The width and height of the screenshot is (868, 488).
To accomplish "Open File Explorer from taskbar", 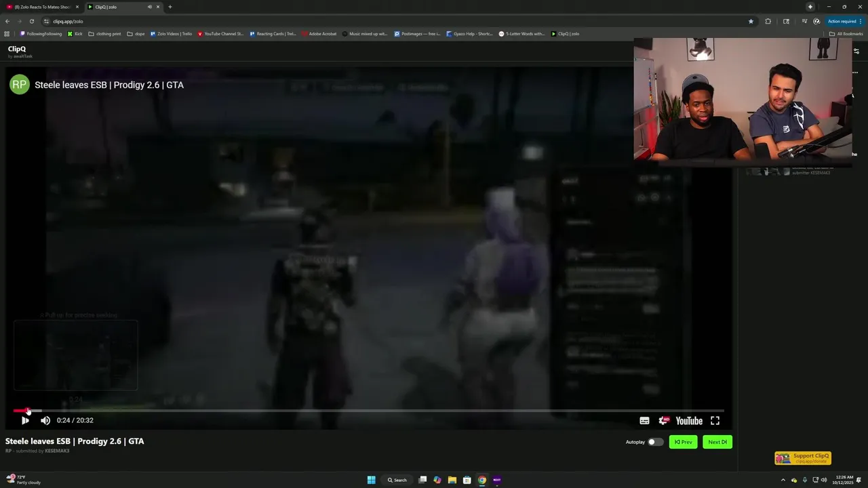I will click(x=452, y=480).
